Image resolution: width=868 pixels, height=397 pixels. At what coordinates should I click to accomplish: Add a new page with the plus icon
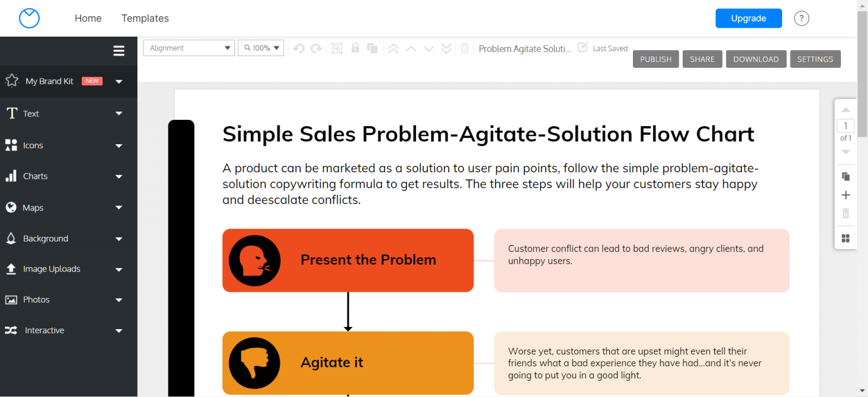coord(845,195)
